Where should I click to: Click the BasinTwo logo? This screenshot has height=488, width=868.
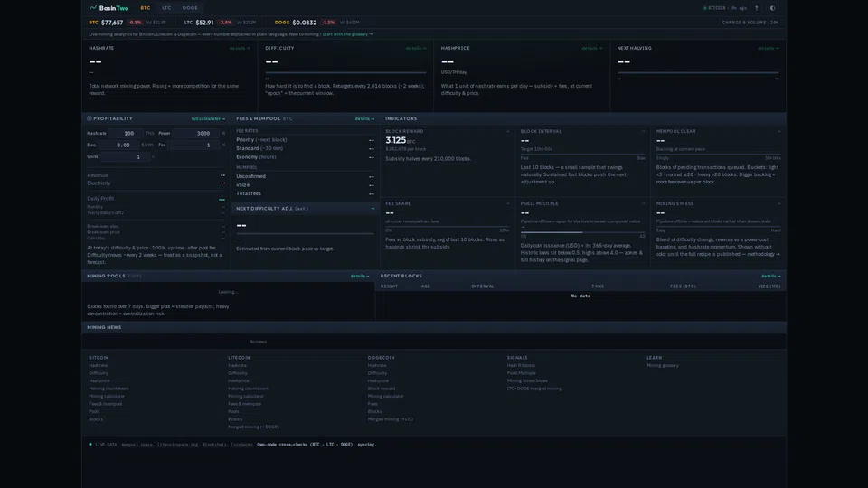(108, 8)
